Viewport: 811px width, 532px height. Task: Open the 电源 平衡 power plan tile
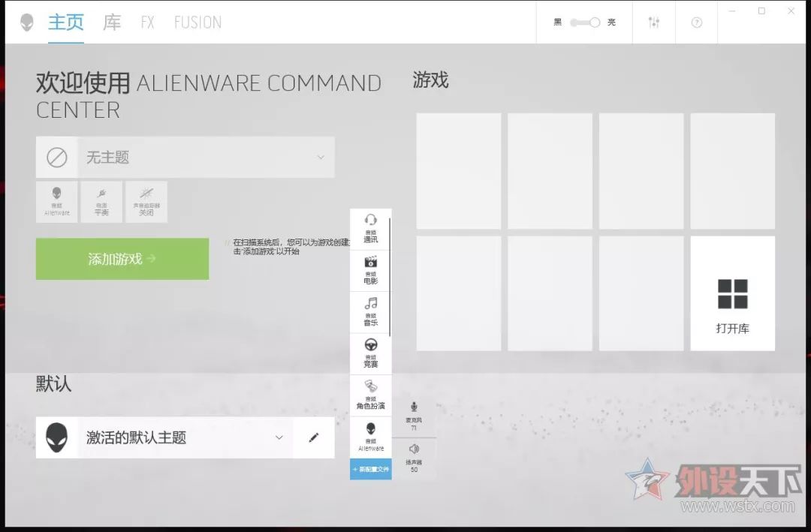(101, 202)
